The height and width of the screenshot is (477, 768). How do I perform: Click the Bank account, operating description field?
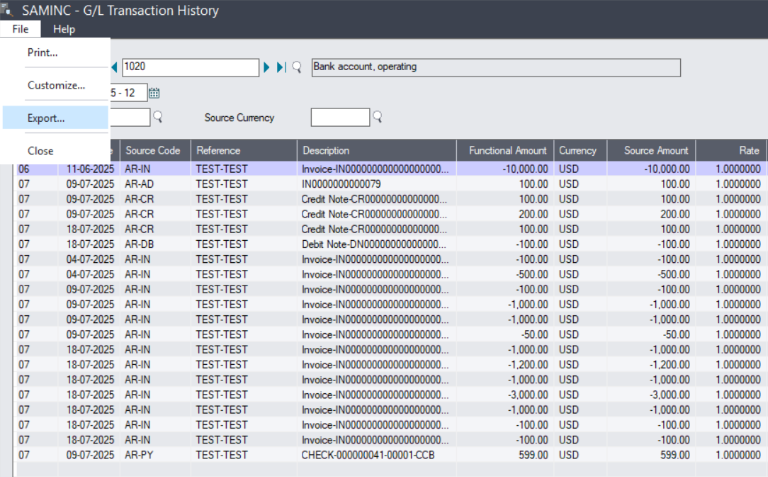click(496, 67)
